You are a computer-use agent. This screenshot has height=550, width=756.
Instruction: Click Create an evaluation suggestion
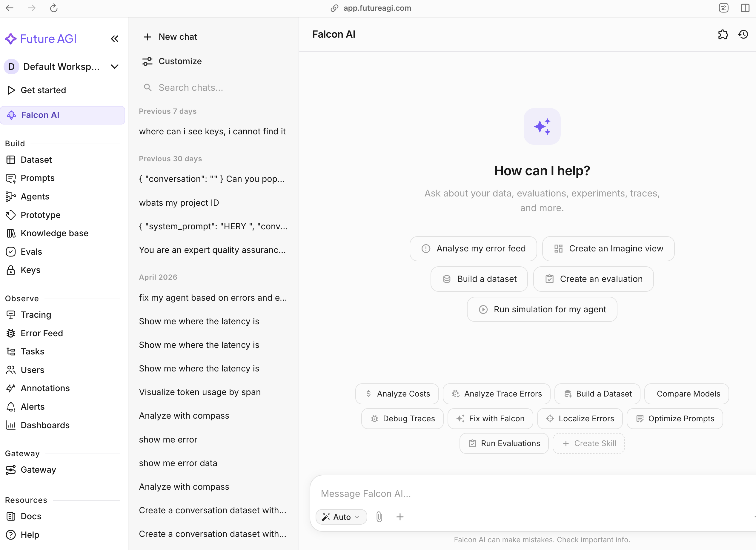pos(593,279)
